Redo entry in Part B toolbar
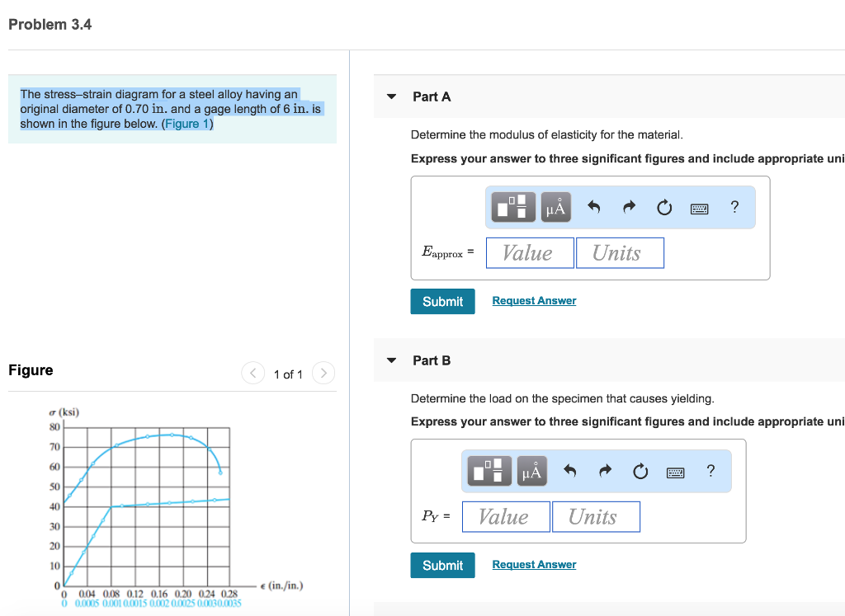 (605, 471)
